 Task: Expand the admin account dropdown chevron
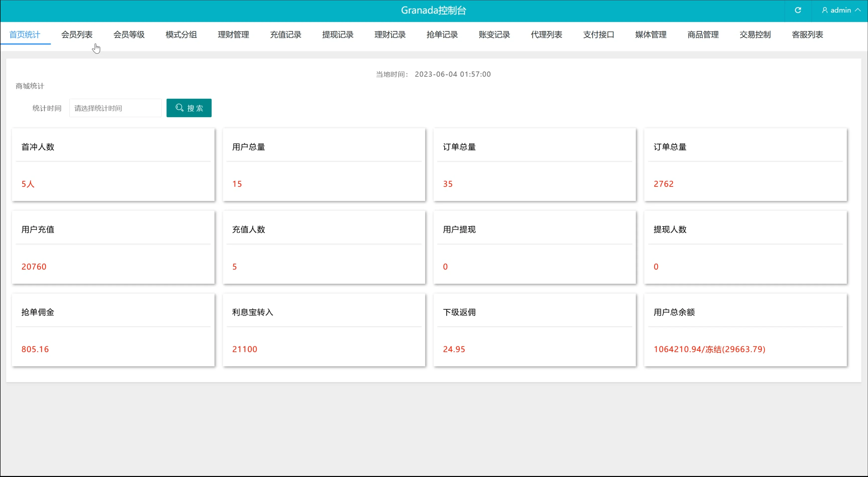click(x=858, y=10)
